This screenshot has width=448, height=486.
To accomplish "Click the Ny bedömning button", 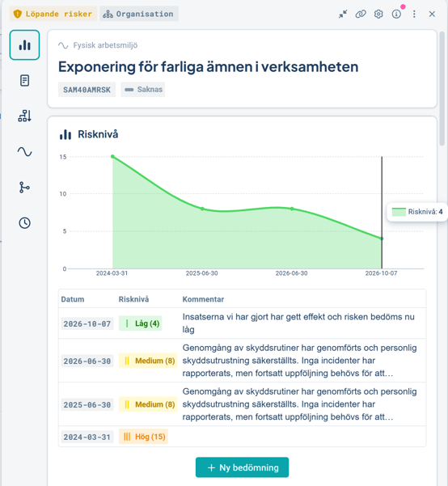I will pos(242,467).
